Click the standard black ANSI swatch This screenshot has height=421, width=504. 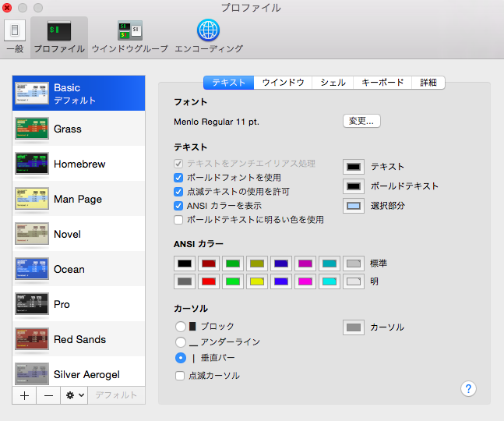(185, 264)
